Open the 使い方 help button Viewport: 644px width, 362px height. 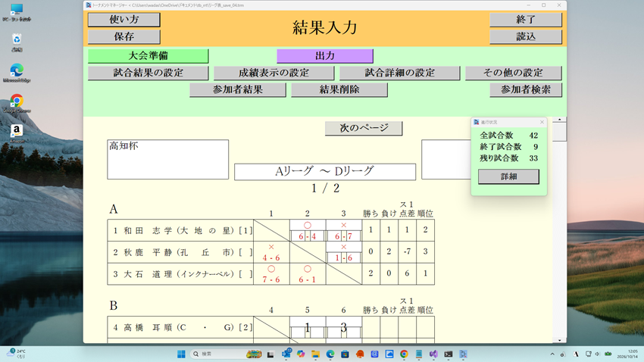tap(124, 20)
